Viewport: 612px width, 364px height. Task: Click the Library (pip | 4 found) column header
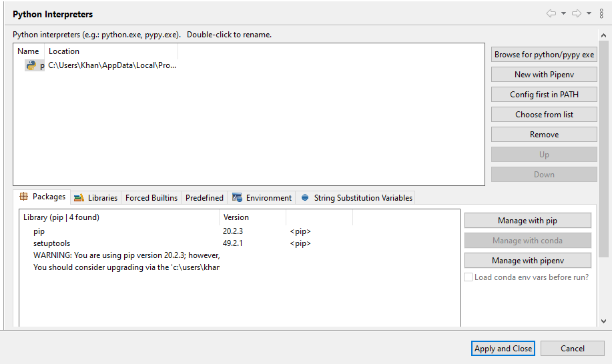119,217
